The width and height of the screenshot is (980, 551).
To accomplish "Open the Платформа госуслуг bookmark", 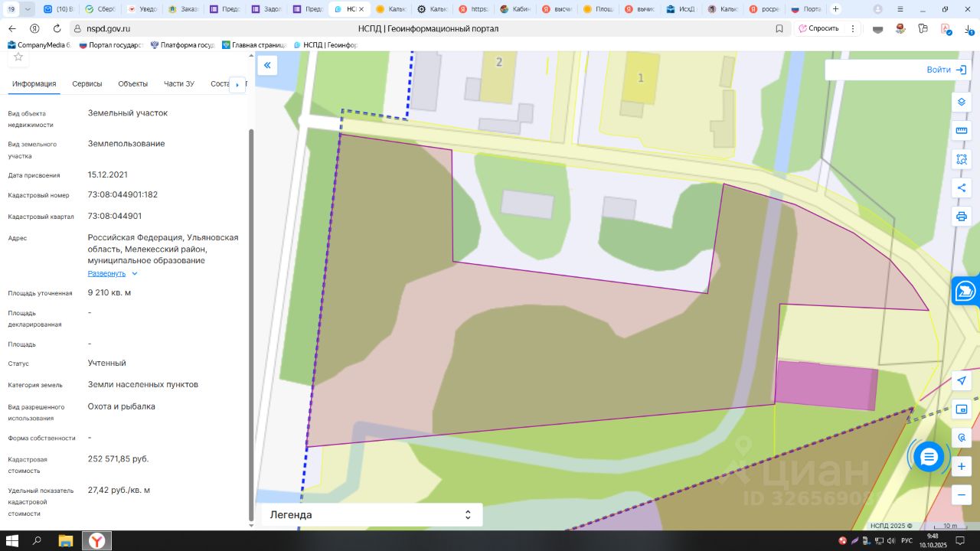I will tap(182, 45).
